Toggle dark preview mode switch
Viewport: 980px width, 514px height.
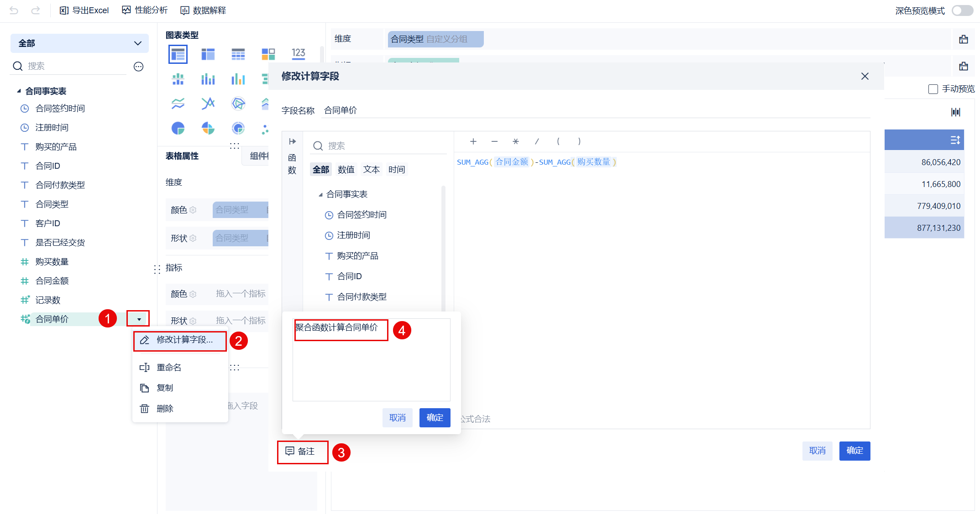pyautogui.click(x=962, y=10)
